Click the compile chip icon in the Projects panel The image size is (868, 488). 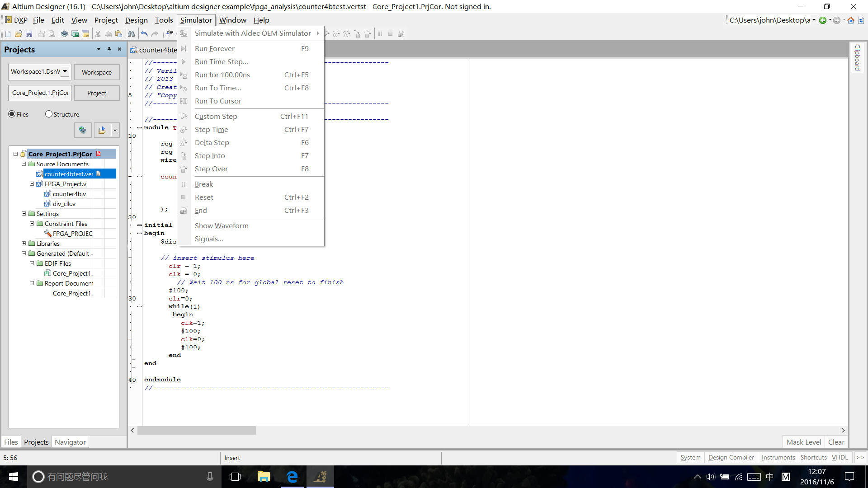pyautogui.click(x=83, y=130)
